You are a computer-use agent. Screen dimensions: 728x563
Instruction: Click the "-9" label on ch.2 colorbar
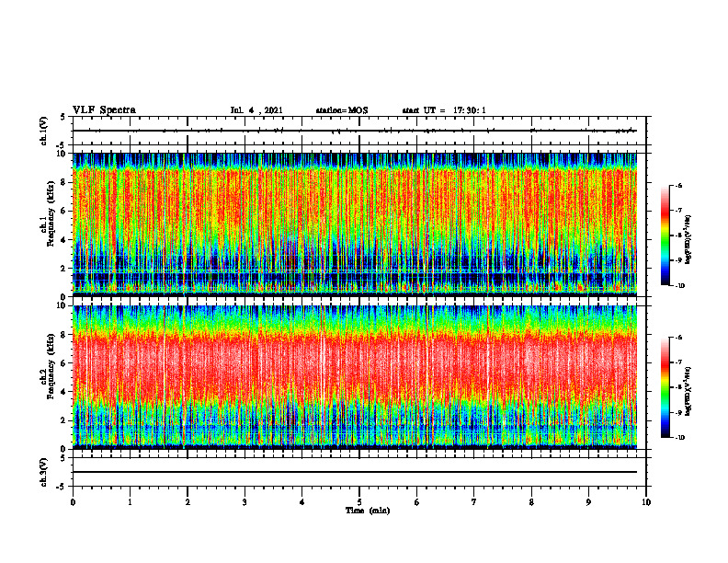click(x=678, y=412)
